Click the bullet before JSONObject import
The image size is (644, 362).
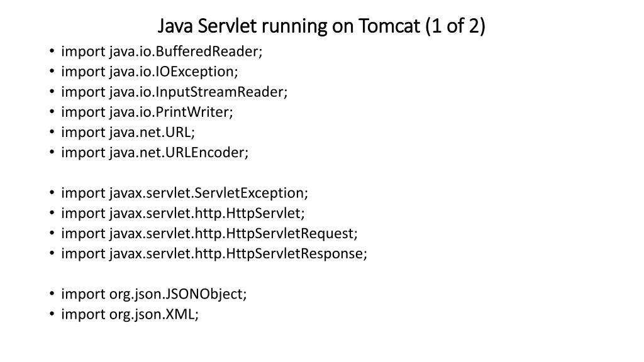pos(52,294)
